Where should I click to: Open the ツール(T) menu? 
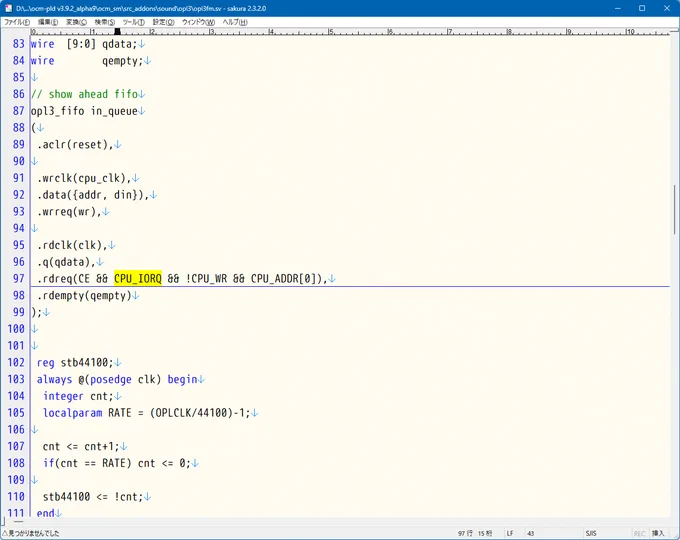[x=134, y=22]
